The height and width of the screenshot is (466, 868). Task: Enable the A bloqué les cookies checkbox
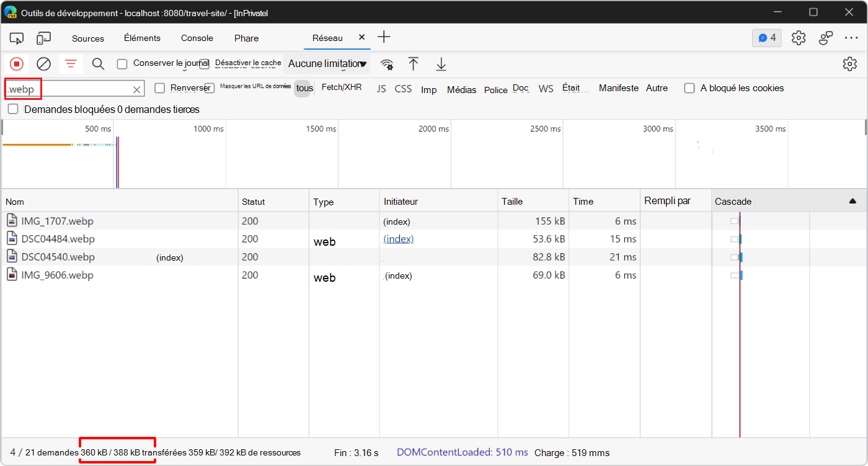689,88
